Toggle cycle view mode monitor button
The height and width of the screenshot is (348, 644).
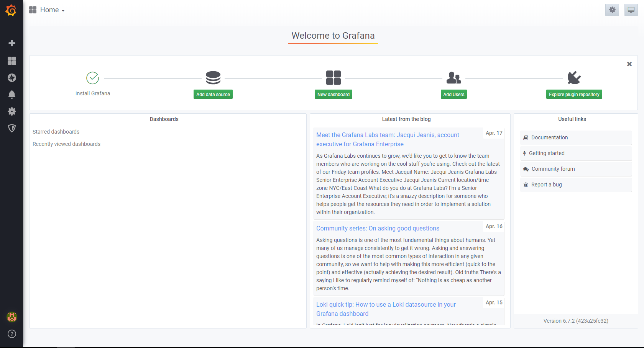631,10
